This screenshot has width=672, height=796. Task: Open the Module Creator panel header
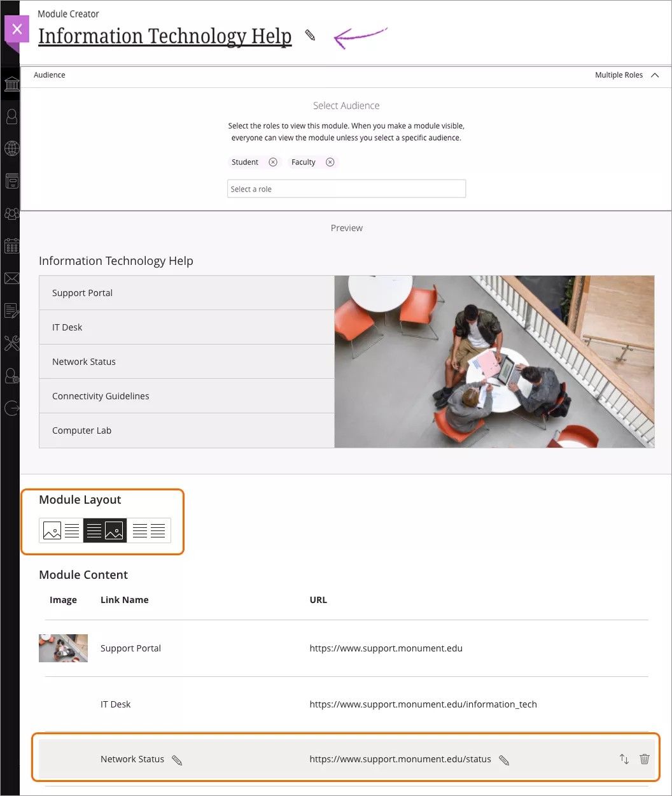click(69, 13)
